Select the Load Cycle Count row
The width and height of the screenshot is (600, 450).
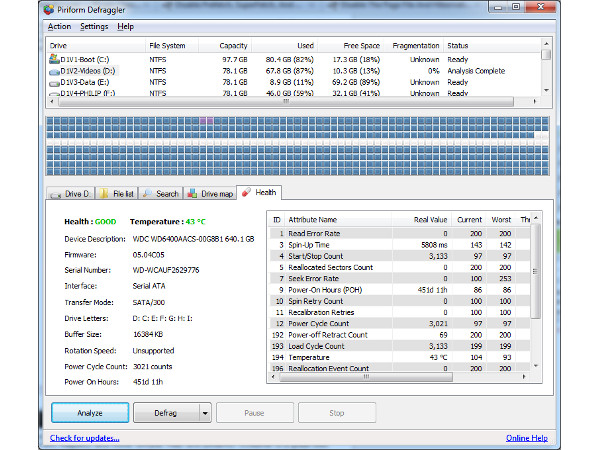pos(400,346)
